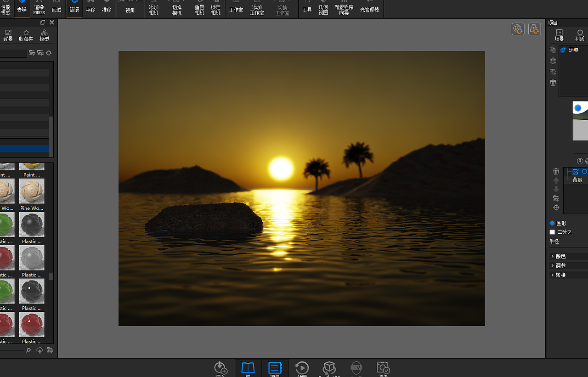The width and height of the screenshot is (588, 377).
Task: Toggle the 项目 project panel button
Action: pos(275,369)
